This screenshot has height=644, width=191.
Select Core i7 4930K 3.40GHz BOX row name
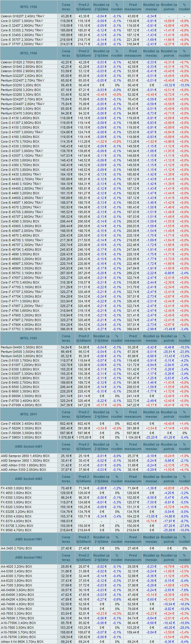[21, 424]
